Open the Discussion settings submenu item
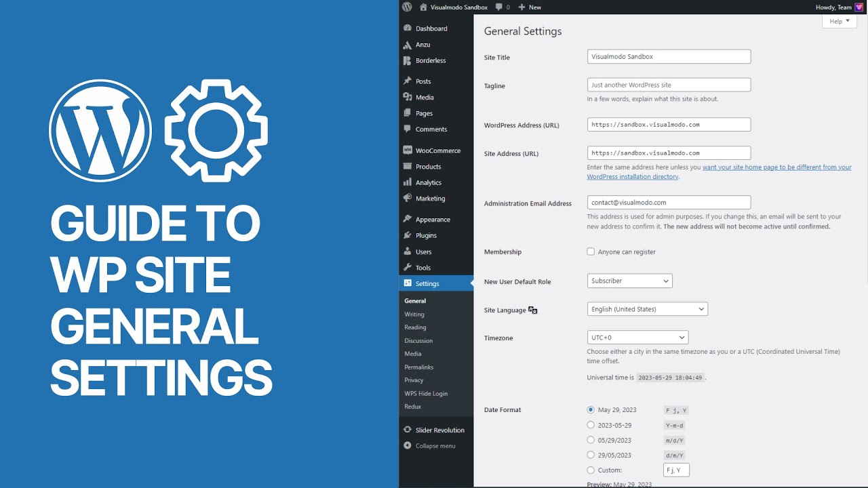Image resolution: width=868 pixels, height=488 pixels. 418,341
